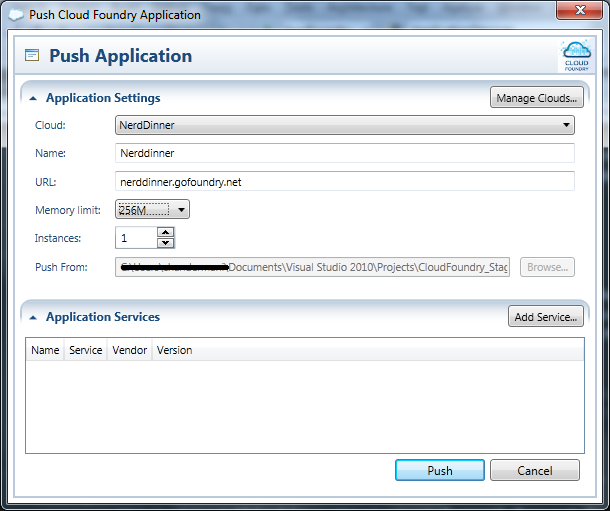This screenshot has height=511, width=610.
Task: Push the application with Push button
Action: click(x=440, y=470)
